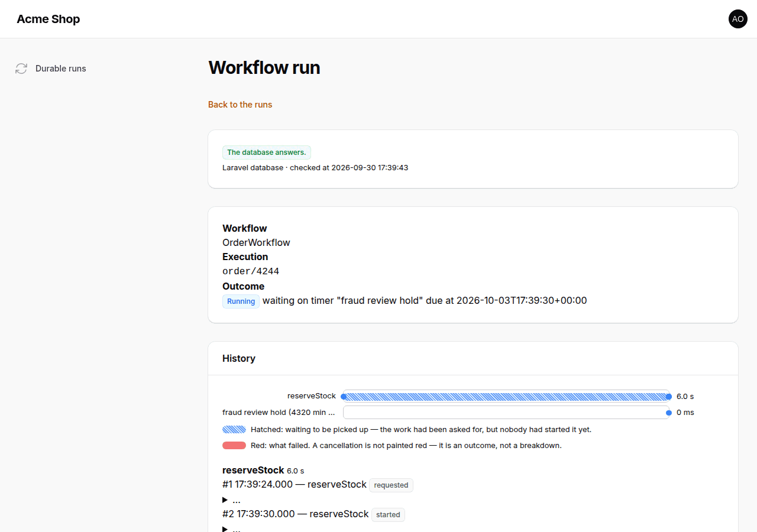Click the red legend swatch
Image resolution: width=757 pixels, height=532 pixels.
click(x=234, y=446)
